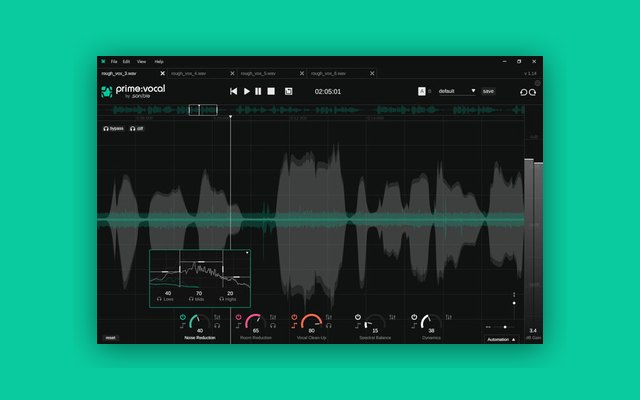Click the redo arrow icon

(x=533, y=92)
